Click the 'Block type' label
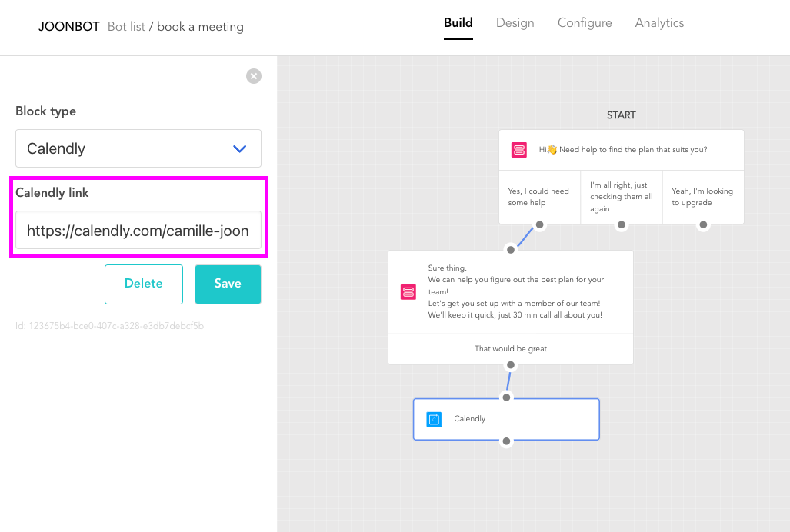This screenshot has height=532, width=790. 46,111
